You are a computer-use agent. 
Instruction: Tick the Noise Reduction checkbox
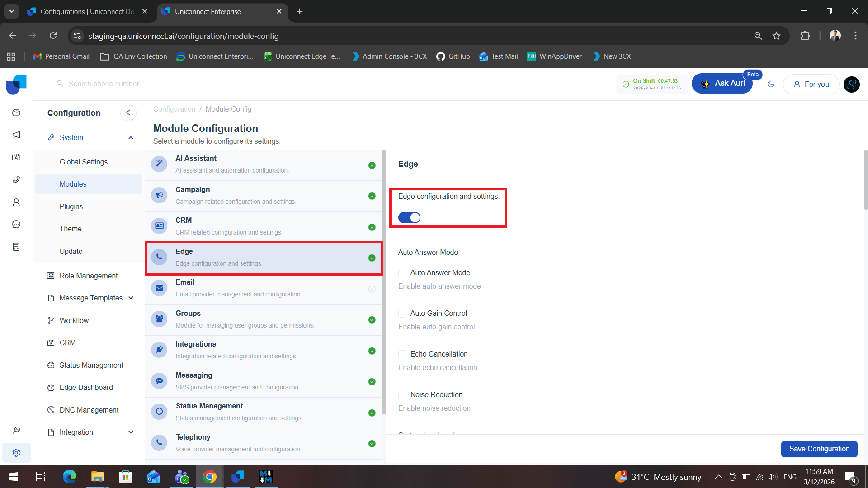pyautogui.click(x=402, y=395)
